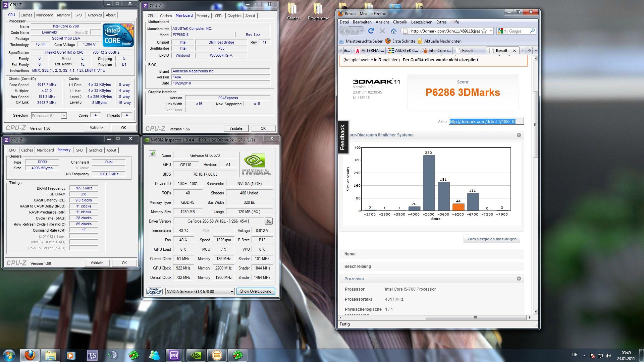Click the NVIDIA Inspector upload screenshot icon
This screenshot has height=362, width=644.
click(x=153, y=154)
